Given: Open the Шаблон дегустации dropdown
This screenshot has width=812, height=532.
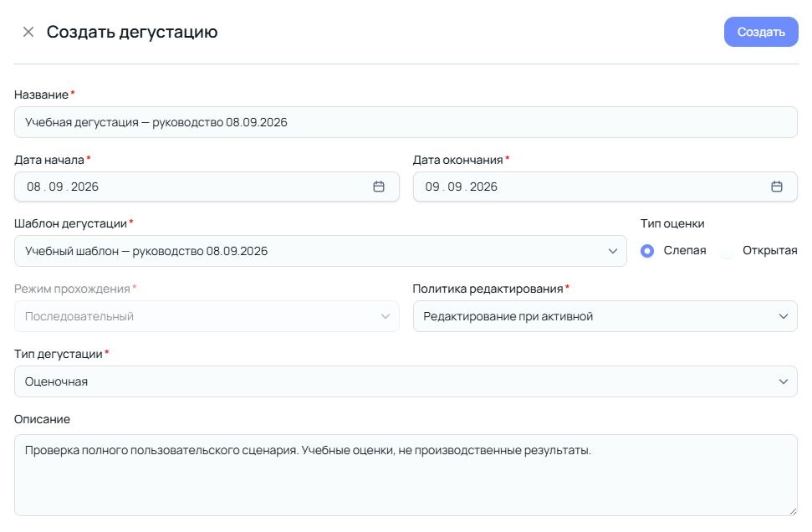Looking at the screenshot, I should 320,251.
